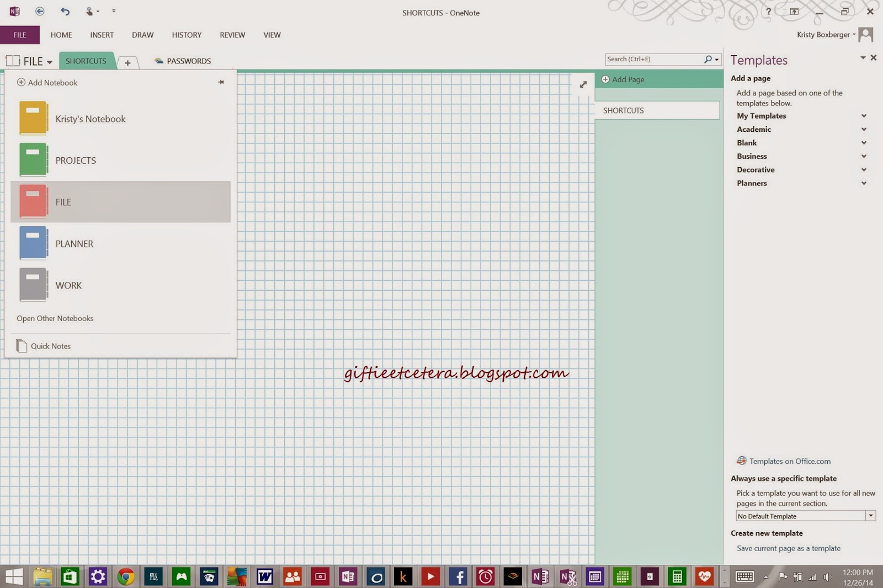
Task: Switch to the PASSWORDS section tab
Action: pyautogui.click(x=189, y=61)
